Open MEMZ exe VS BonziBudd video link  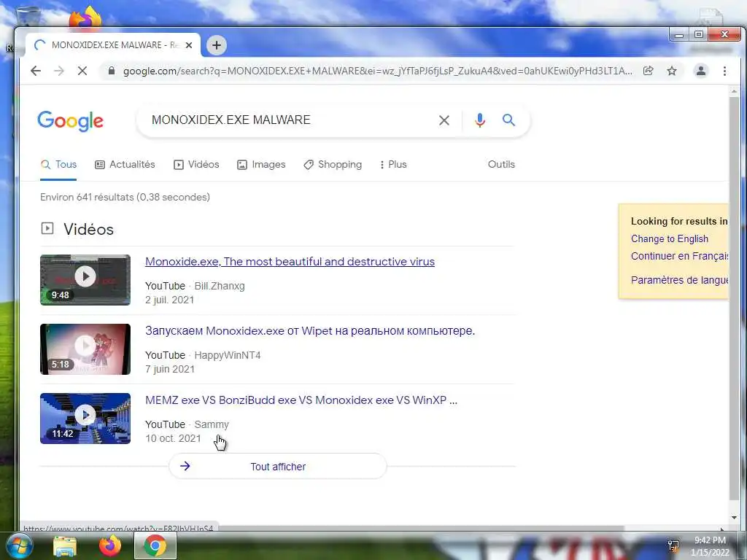[301, 400]
